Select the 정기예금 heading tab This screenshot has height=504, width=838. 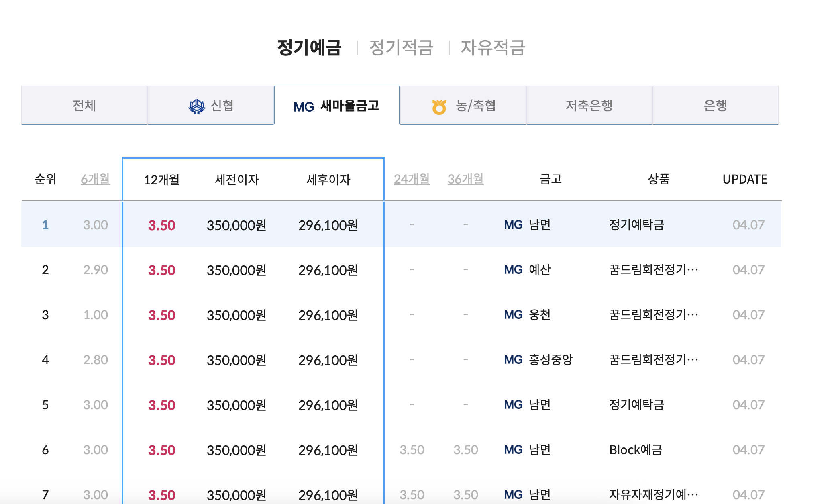tap(309, 47)
